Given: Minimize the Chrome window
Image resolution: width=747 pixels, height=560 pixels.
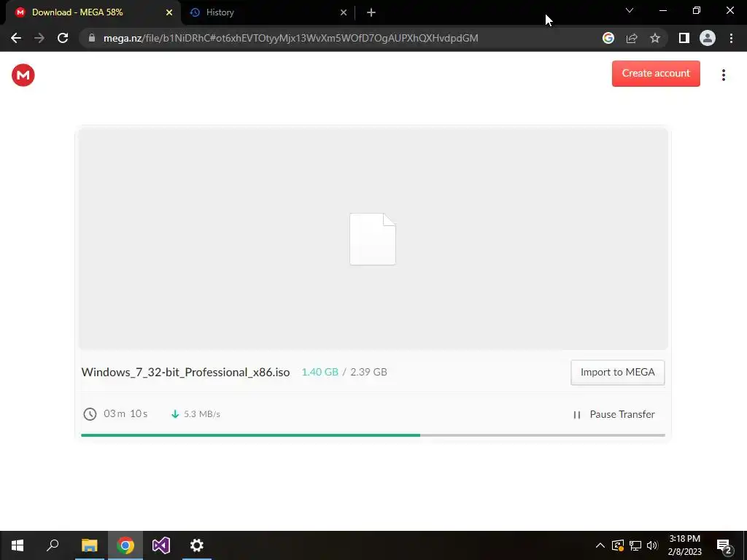Looking at the screenshot, I should pos(662,10).
